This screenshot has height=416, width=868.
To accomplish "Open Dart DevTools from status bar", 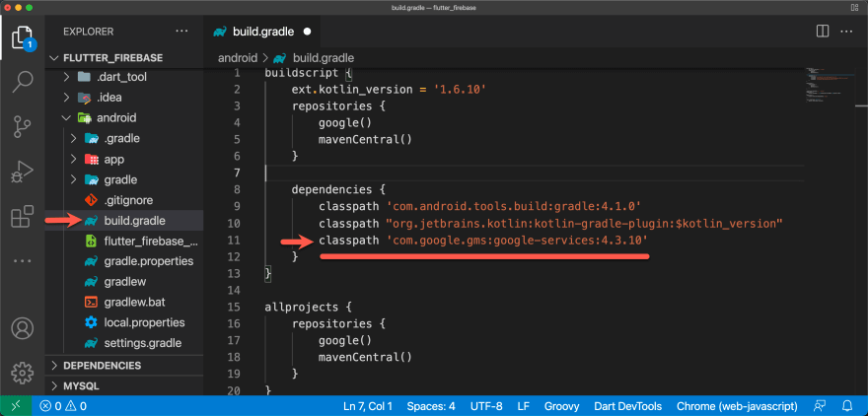I will tap(627, 406).
